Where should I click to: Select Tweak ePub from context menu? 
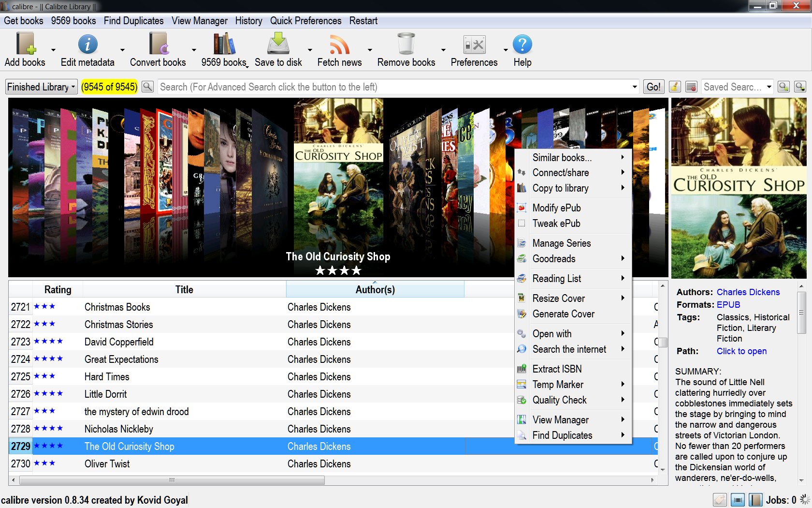573,224
